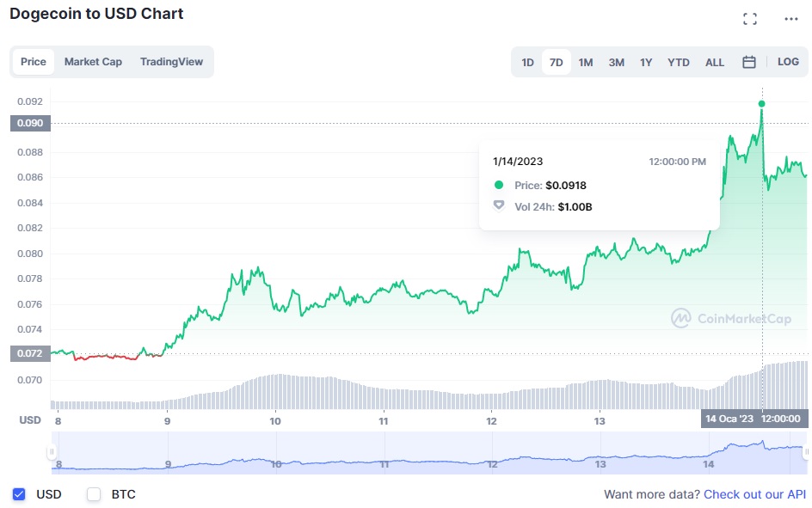Click day 14 in the range navigator
This screenshot has height=508, width=812.
tap(709, 464)
